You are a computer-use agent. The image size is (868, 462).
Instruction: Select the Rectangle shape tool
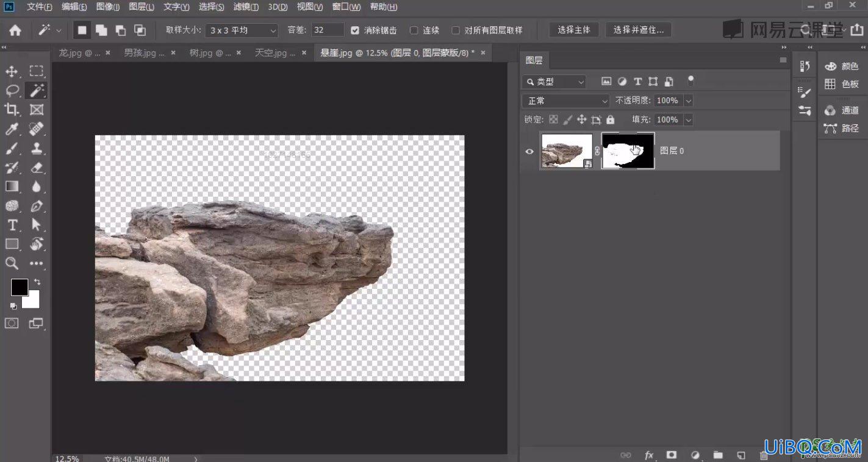tap(12, 244)
